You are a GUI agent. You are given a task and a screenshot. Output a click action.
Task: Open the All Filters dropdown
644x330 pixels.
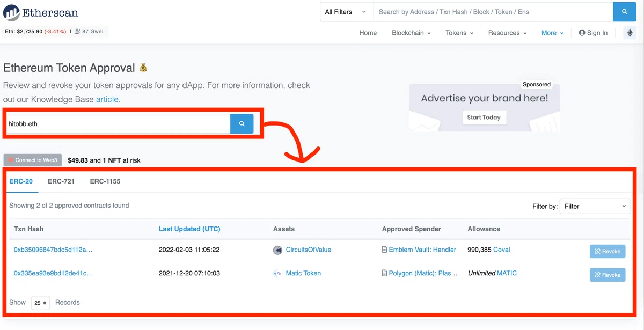coord(346,12)
